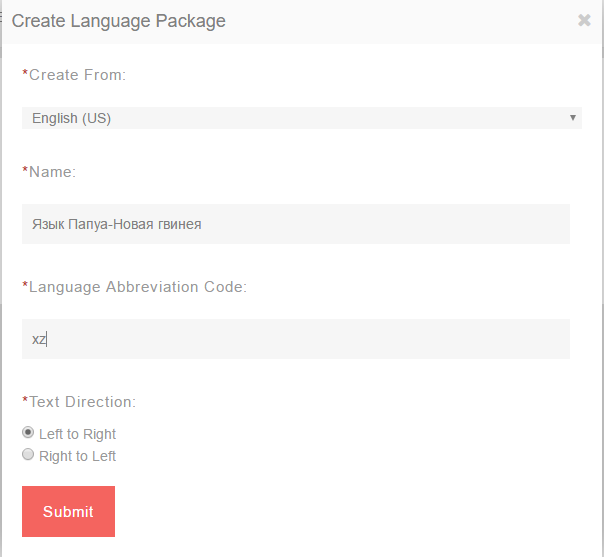Place cursor in "Язык Папуа-Новая гвинея" text
This screenshot has height=557, width=604.
116,224
